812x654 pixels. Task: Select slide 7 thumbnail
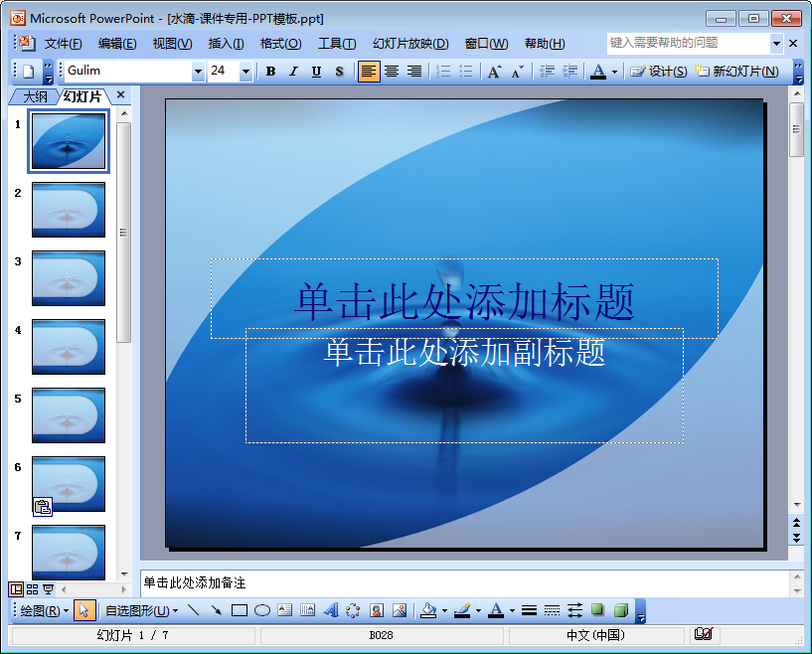tap(69, 553)
